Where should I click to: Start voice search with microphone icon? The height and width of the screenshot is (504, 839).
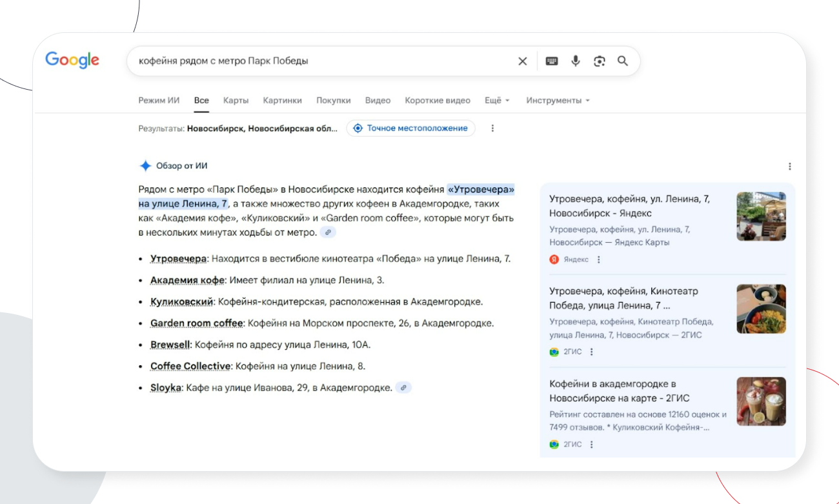(576, 61)
